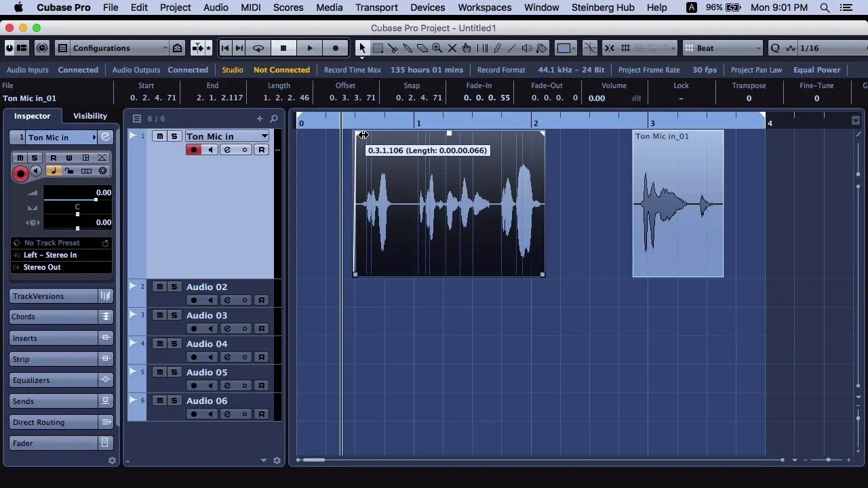Screen dimensions: 868x488
Task: Select the Time Warp tool
Action: click(x=482, y=48)
